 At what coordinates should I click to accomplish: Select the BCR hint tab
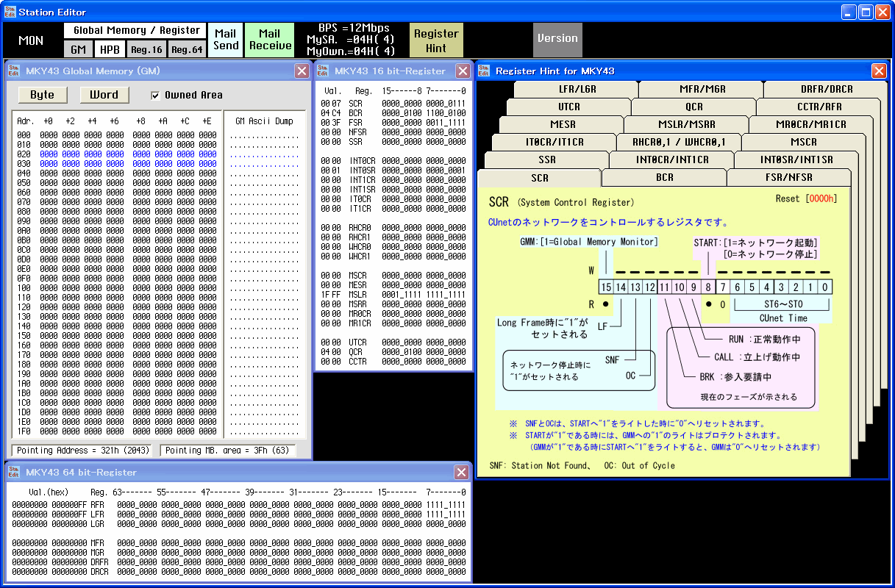pos(664,178)
